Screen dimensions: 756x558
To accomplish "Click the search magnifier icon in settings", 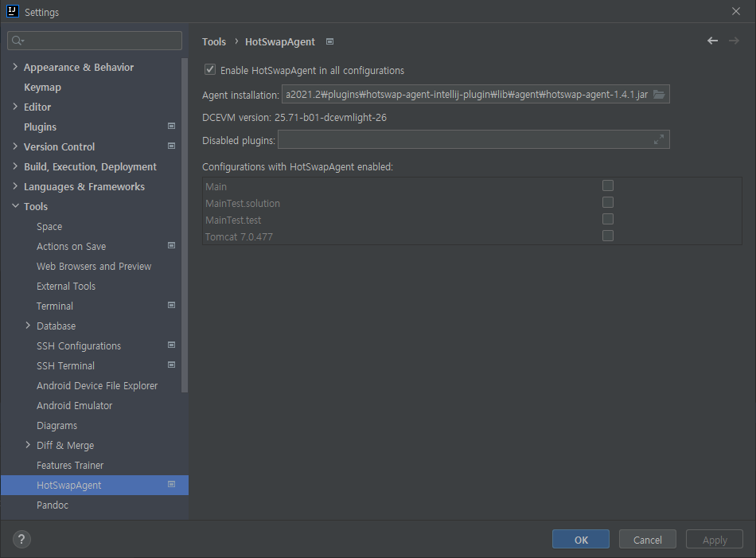I will pos(18,41).
